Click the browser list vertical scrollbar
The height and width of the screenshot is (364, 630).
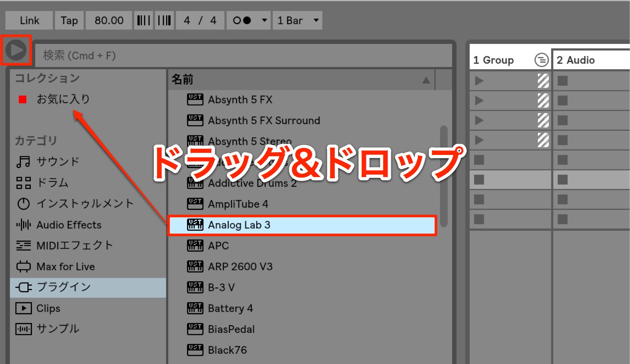[x=443, y=176]
